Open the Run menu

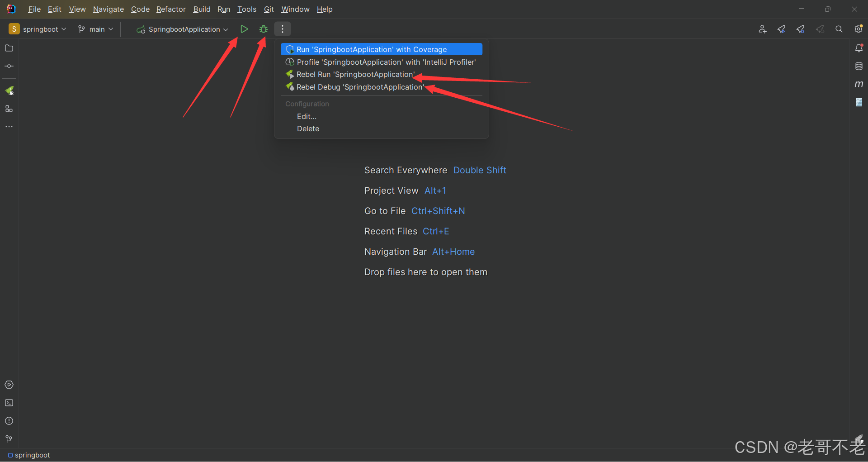224,9
